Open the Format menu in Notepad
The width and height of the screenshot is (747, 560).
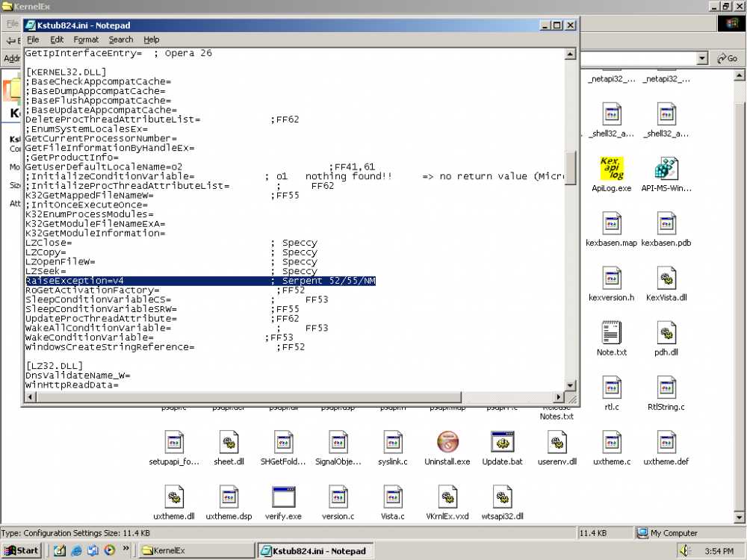tap(86, 40)
